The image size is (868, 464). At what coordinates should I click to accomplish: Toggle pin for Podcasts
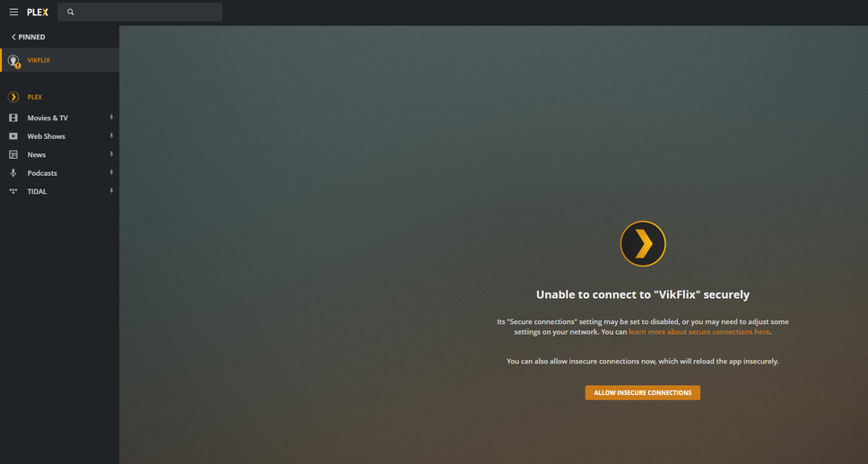point(111,172)
